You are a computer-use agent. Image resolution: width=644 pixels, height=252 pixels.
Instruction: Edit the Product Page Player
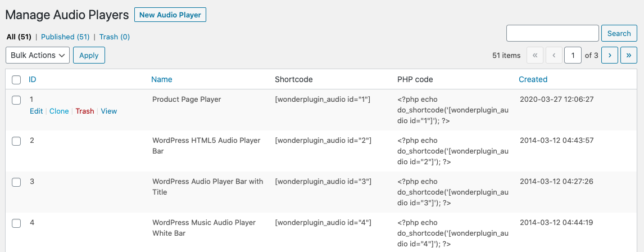(x=36, y=111)
